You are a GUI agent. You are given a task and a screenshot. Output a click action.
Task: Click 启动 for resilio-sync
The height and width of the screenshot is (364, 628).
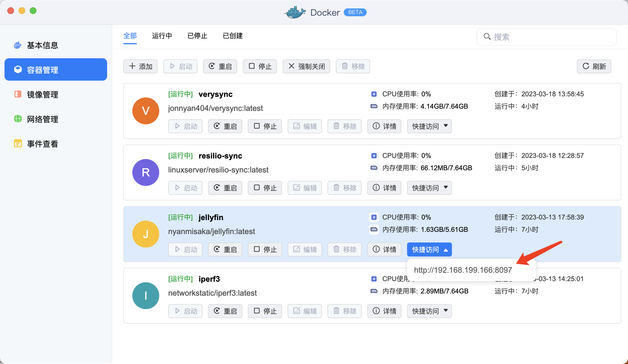tap(185, 188)
